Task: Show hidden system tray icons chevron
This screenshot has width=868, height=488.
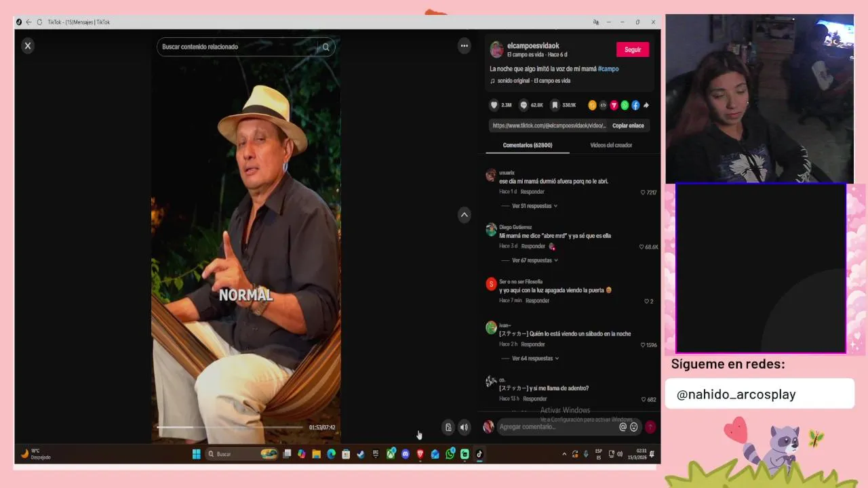Action: click(564, 454)
